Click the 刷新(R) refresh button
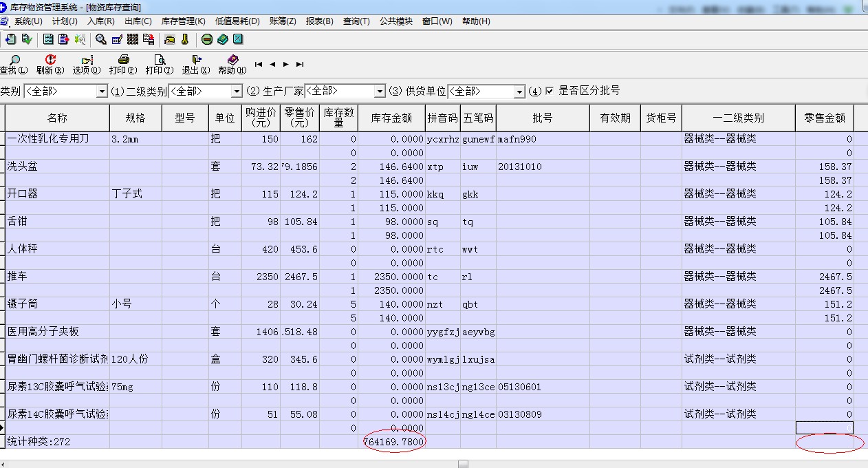 click(x=50, y=65)
